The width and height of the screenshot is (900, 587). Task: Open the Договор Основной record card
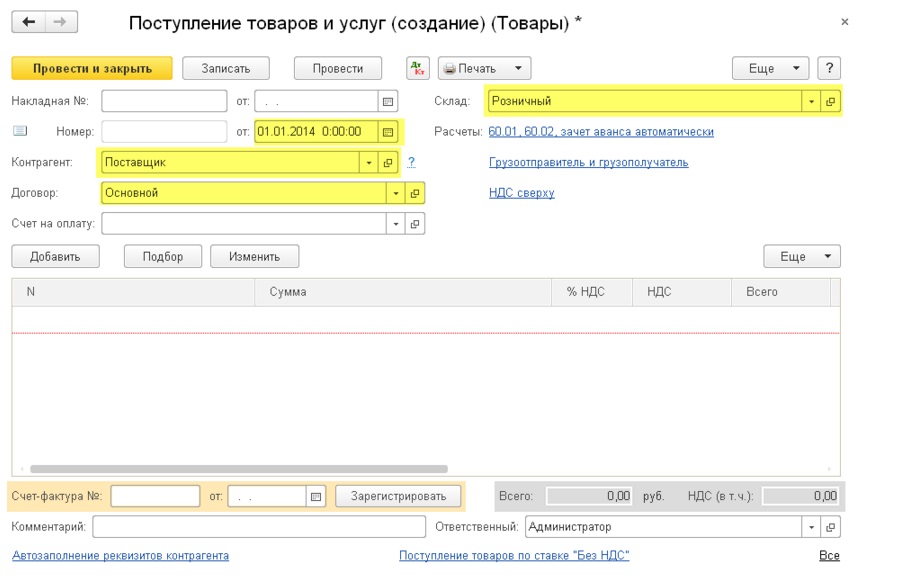point(414,193)
